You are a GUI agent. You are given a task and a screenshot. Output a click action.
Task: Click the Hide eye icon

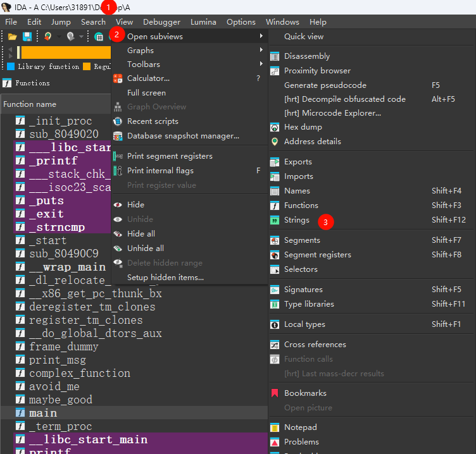point(118,205)
